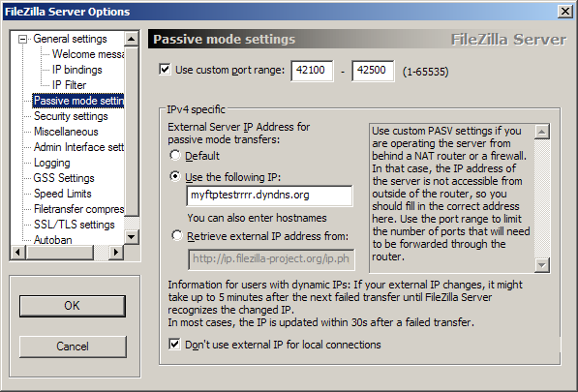Select IP Filter tree item
Image resolution: width=578 pixels, height=392 pixels.
pos(69,85)
